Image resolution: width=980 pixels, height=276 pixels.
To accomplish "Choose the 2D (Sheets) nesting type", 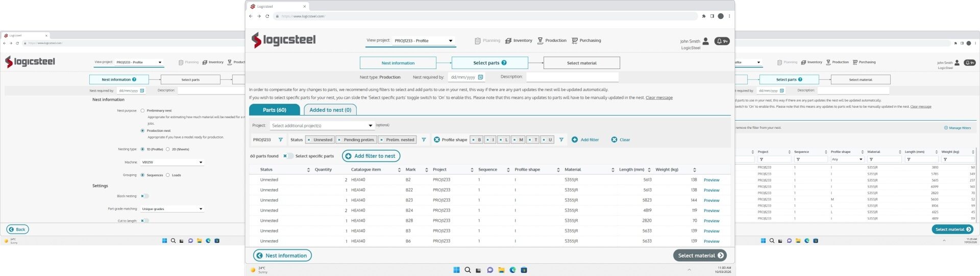I will 167,149.
